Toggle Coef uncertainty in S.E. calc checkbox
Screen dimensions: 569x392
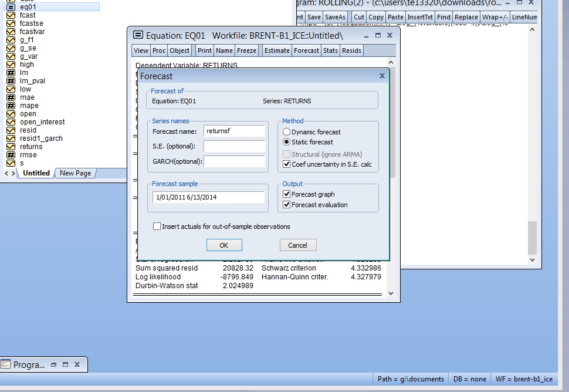pos(287,164)
